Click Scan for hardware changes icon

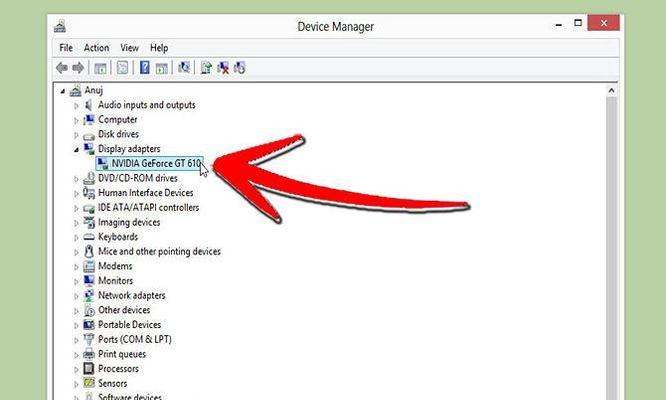click(x=184, y=68)
